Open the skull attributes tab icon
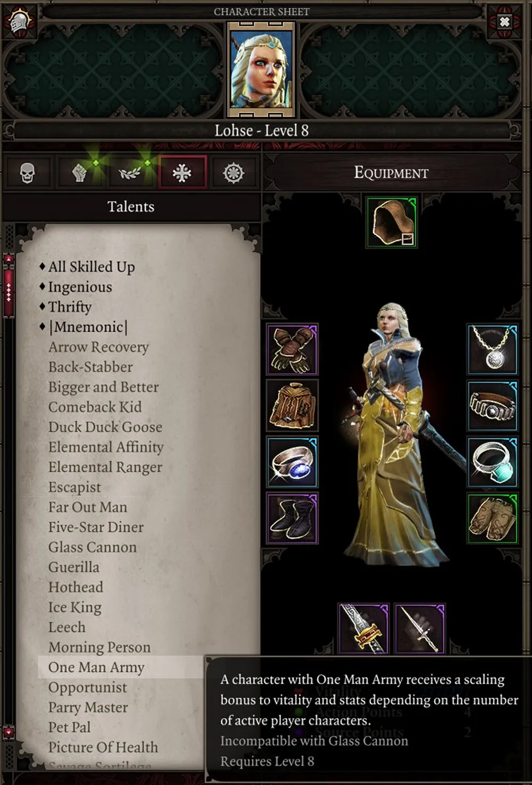This screenshot has width=532, height=785. pyautogui.click(x=27, y=173)
